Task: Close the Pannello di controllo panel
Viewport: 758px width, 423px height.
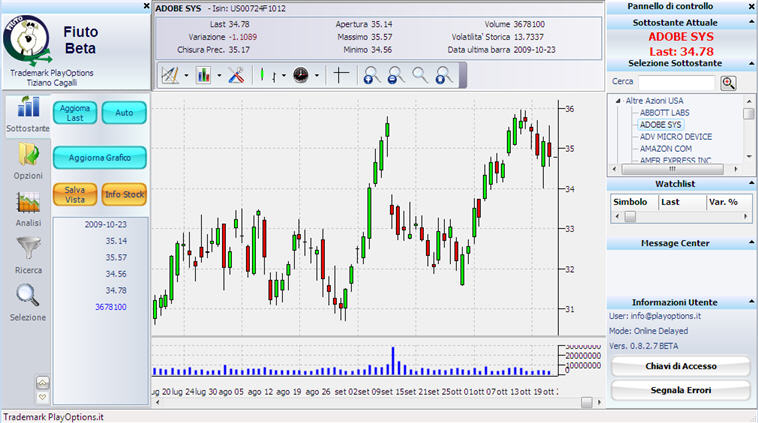Action: (752, 6)
